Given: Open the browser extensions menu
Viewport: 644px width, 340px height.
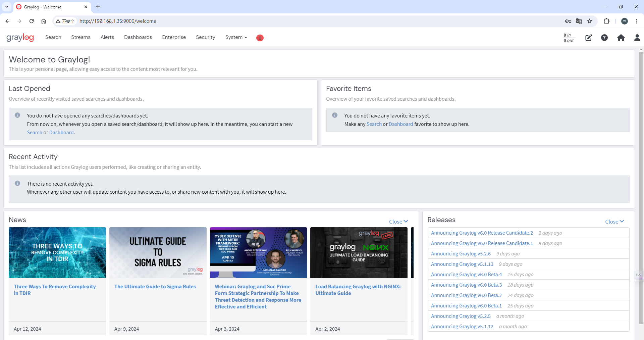Looking at the screenshot, I should click(606, 21).
